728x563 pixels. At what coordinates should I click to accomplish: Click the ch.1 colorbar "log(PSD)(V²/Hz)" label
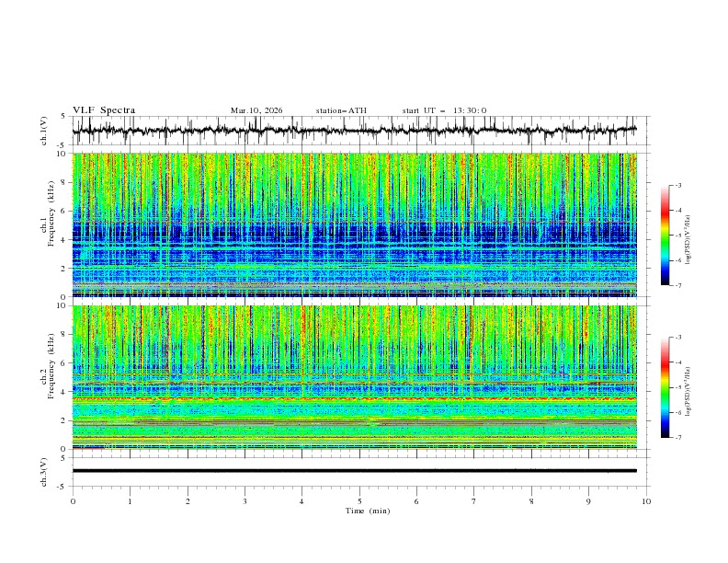688,240
